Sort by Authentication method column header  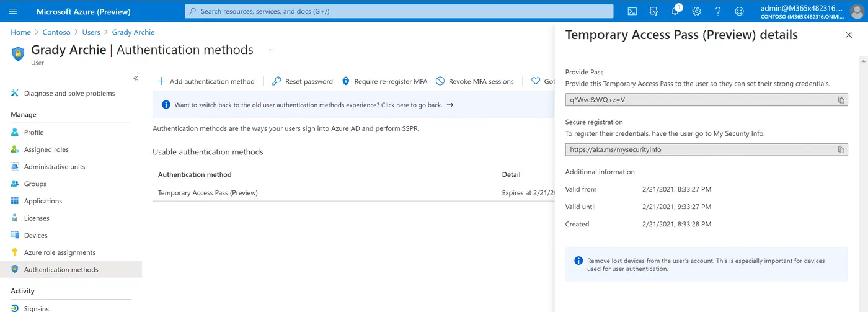click(195, 175)
